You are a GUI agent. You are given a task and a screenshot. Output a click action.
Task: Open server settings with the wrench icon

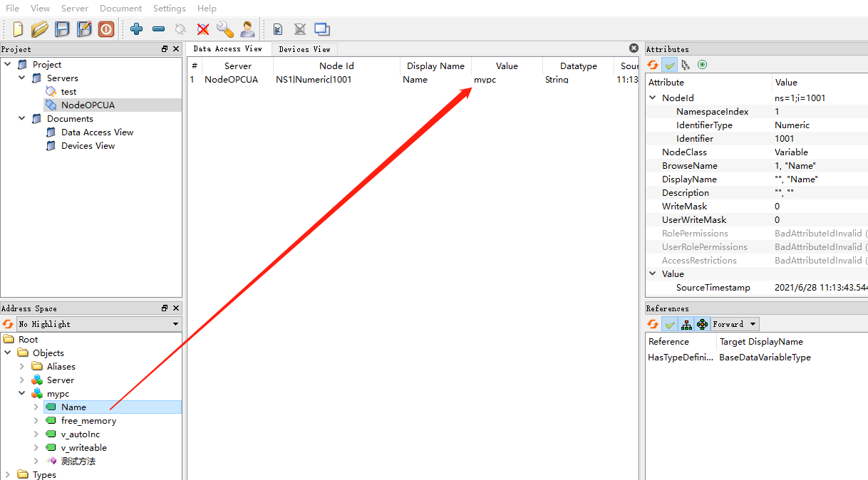[x=225, y=29]
